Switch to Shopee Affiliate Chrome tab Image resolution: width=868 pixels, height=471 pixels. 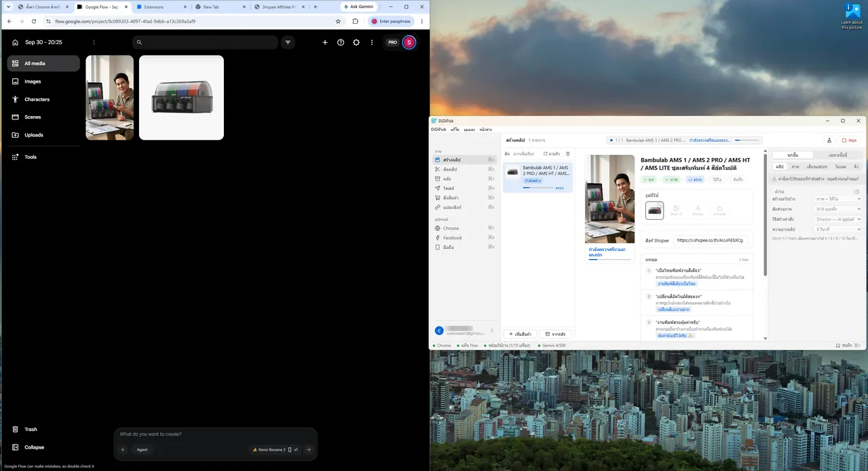(x=278, y=7)
